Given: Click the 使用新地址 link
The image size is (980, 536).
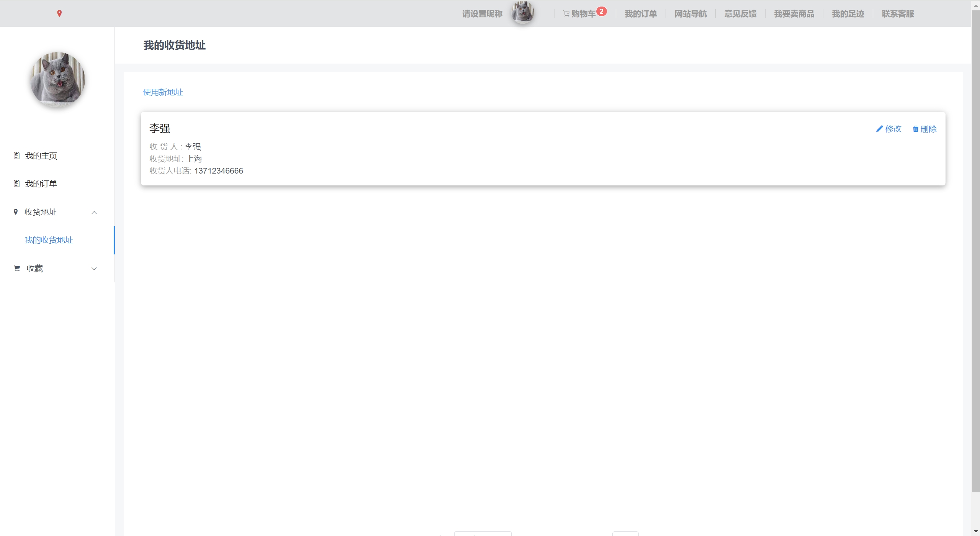Looking at the screenshot, I should click(163, 92).
